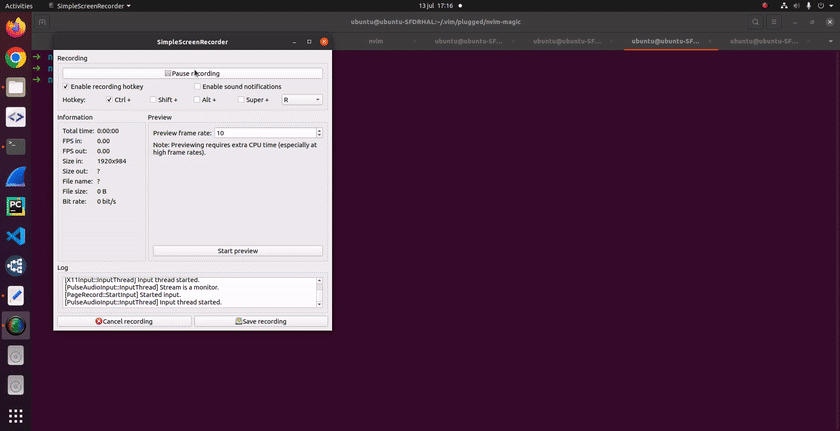840x431 pixels.
Task: Open the hierarchy-diagram app in dock
Action: click(16, 266)
